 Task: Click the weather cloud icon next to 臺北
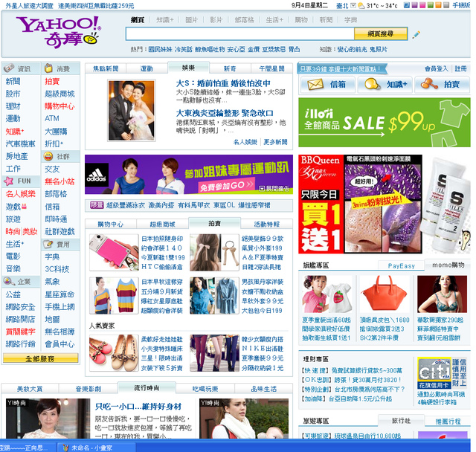(x=361, y=5)
